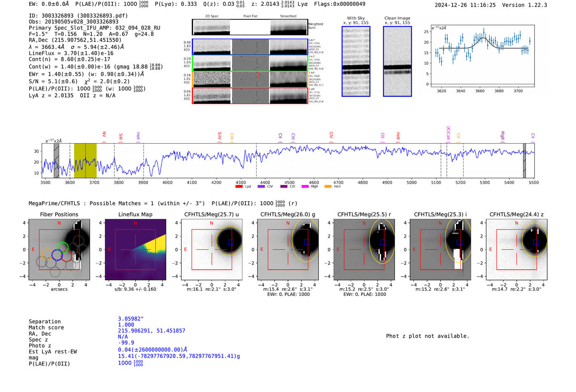Click the Primary Spec_Slot_IFU_AMP: 032_094_028_RU line
This screenshot has height=392, width=576.
pyautogui.click(x=95, y=28)
